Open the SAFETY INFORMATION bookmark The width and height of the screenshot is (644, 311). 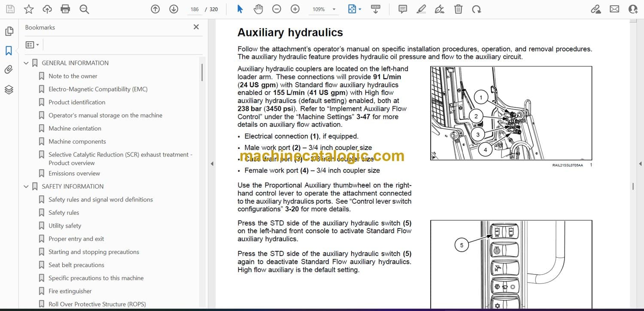[x=73, y=186]
